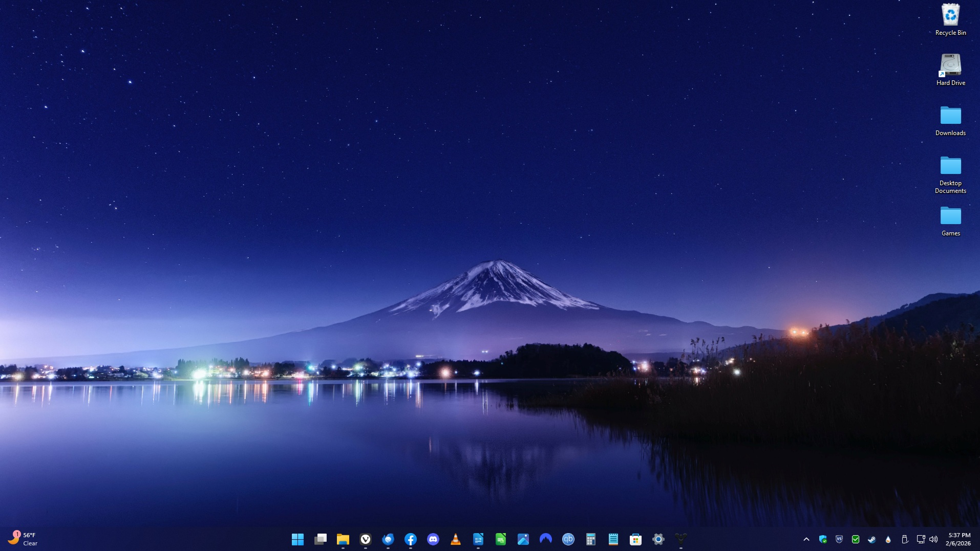Open the Windows Calculator

591,539
